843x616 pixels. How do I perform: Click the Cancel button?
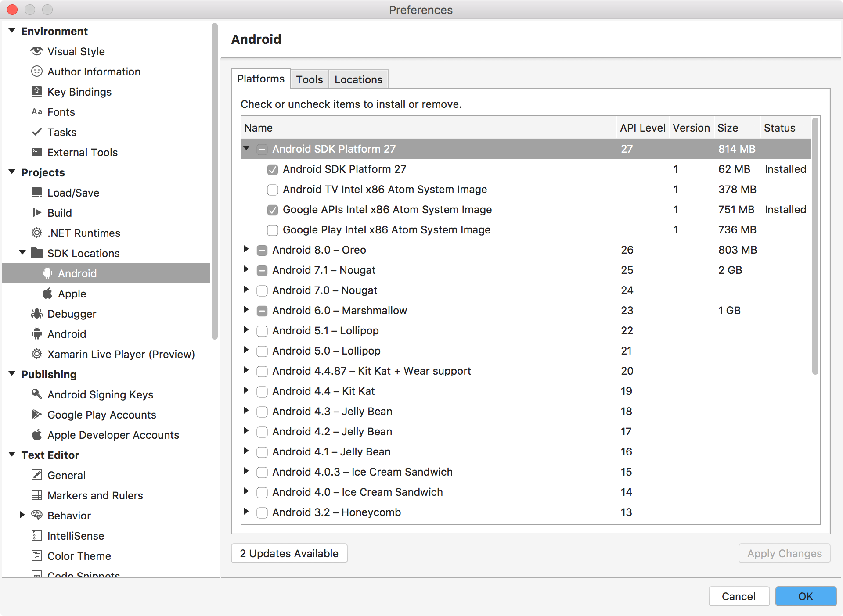coord(739,596)
